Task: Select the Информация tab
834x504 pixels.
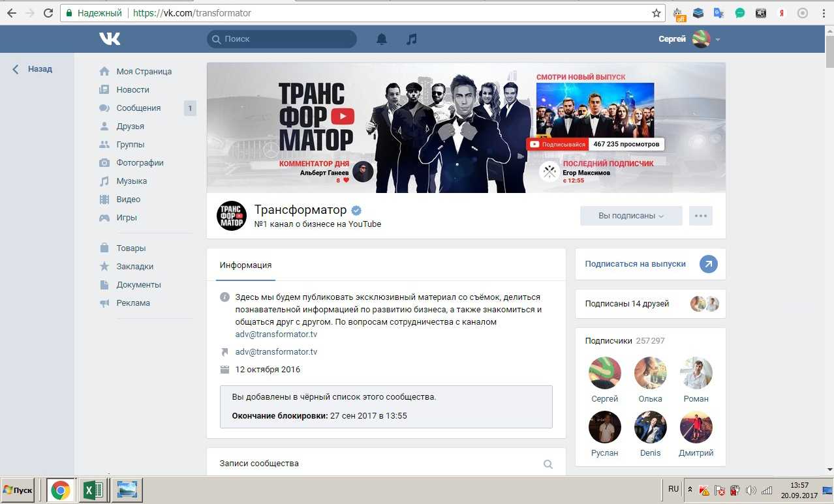Action: click(245, 265)
